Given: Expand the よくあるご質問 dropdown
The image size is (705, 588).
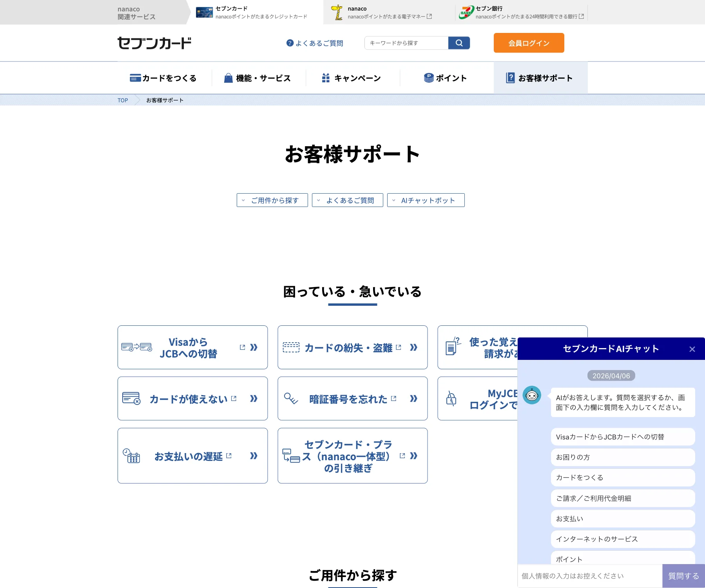Looking at the screenshot, I should click(347, 200).
